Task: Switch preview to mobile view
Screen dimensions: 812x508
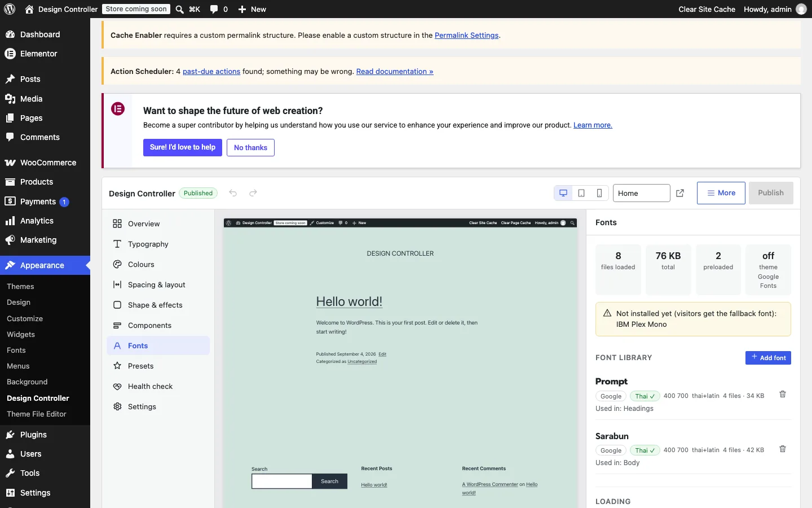Action: click(x=599, y=193)
